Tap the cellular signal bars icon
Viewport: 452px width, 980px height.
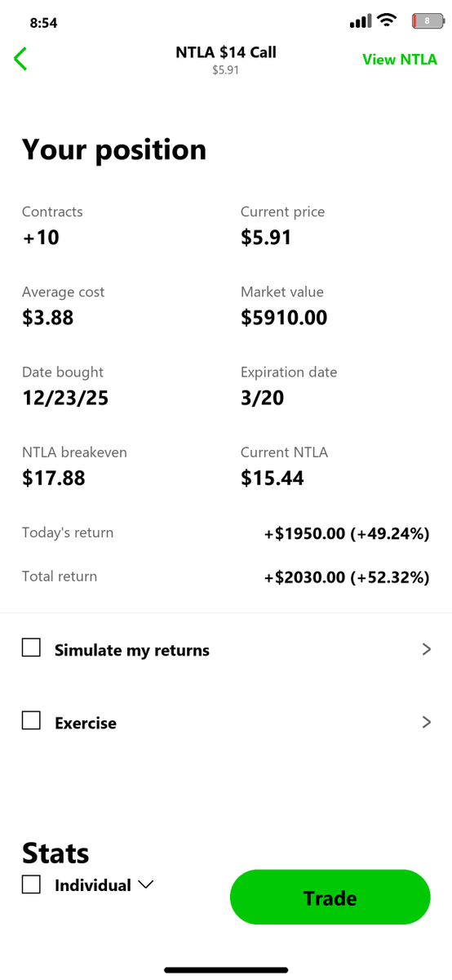[361, 21]
